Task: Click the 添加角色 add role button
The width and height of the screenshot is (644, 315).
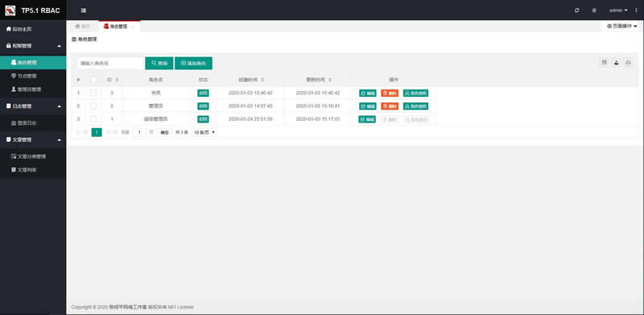Action: click(x=193, y=63)
